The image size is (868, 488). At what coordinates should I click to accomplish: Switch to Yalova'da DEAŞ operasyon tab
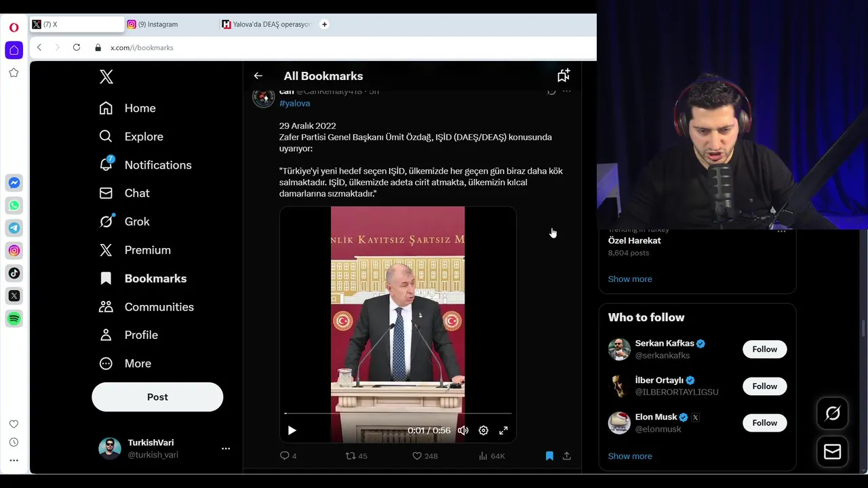click(x=267, y=24)
